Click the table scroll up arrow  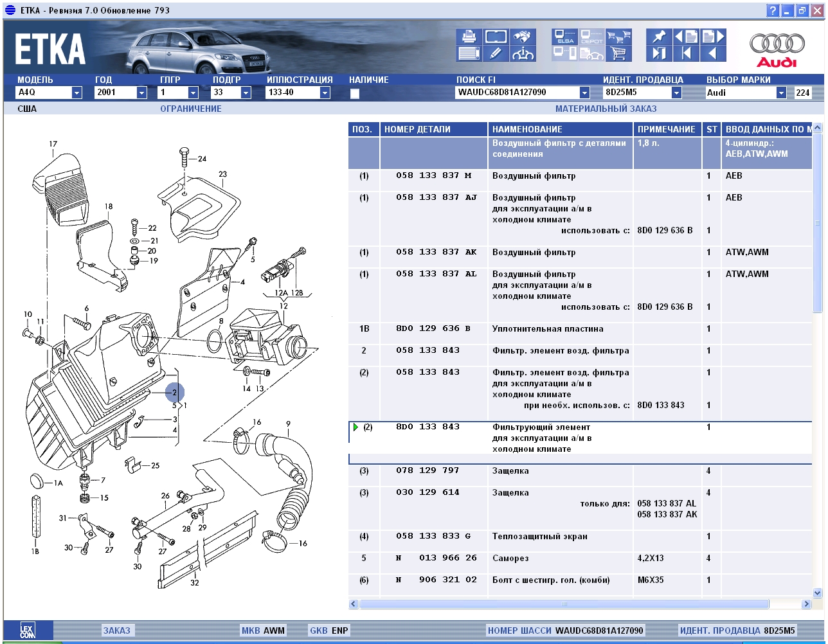818,128
